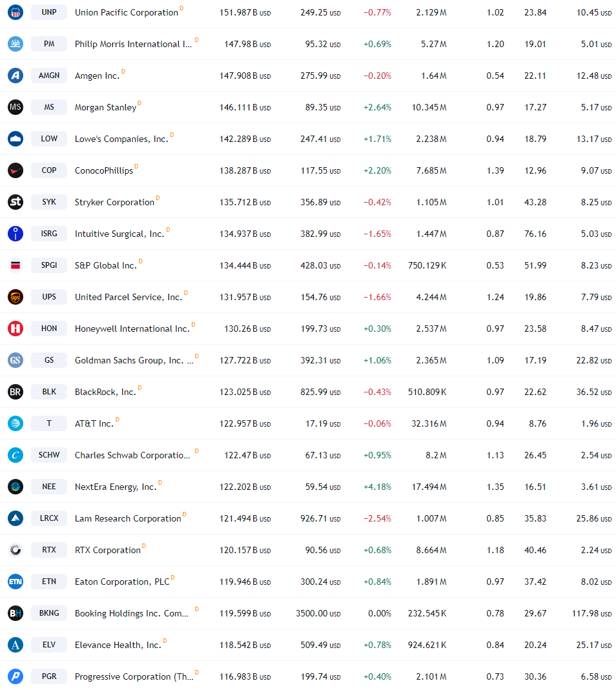This screenshot has width=616, height=690.
Task: Open the LOW ticker badge
Action: click(49, 139)
